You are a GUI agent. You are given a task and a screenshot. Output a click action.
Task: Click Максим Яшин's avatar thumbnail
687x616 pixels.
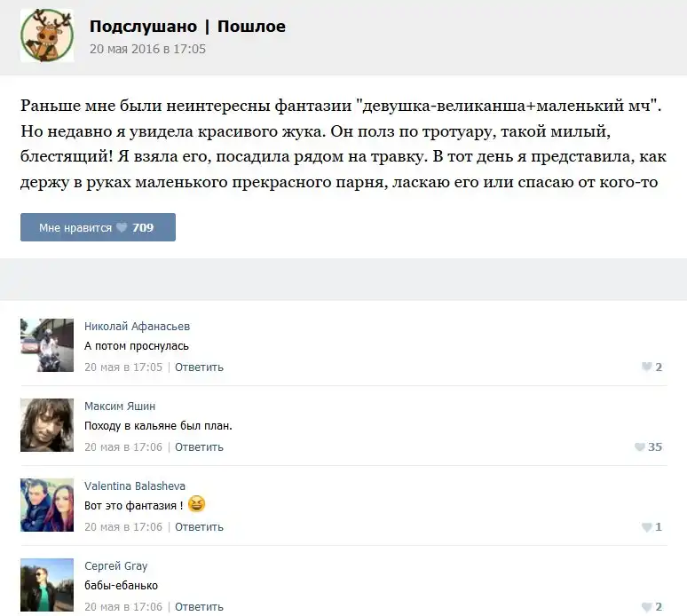click(x=47, y=425)
